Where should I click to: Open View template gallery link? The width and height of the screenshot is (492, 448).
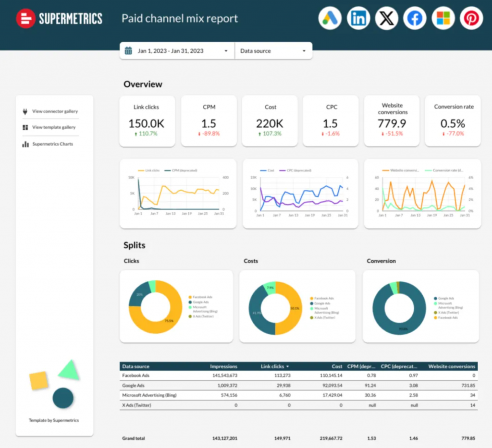tap(54, 127)
